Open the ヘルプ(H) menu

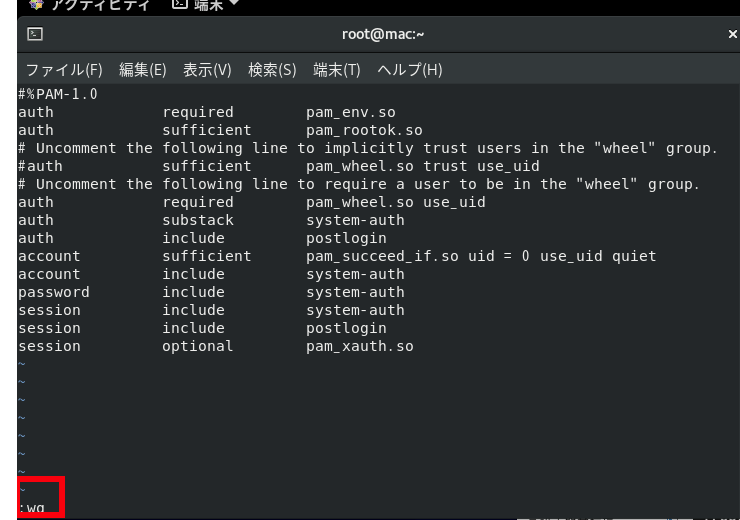409,70
